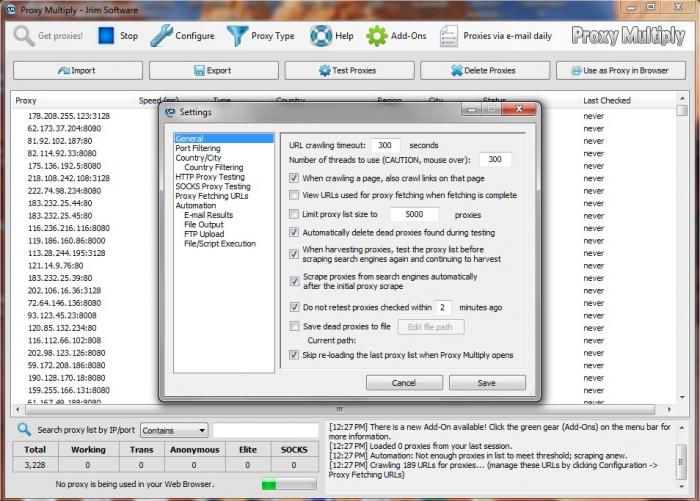700x501 pixels.
Task: Open SOCKS Proxy Testing settings
Action: (212, 186)
